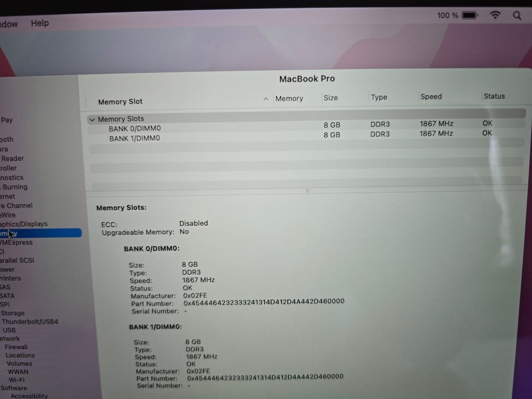Screen dimensions: 532x399
Task: Click the pane split divider handle dot
Action: [x=308, y=191]
